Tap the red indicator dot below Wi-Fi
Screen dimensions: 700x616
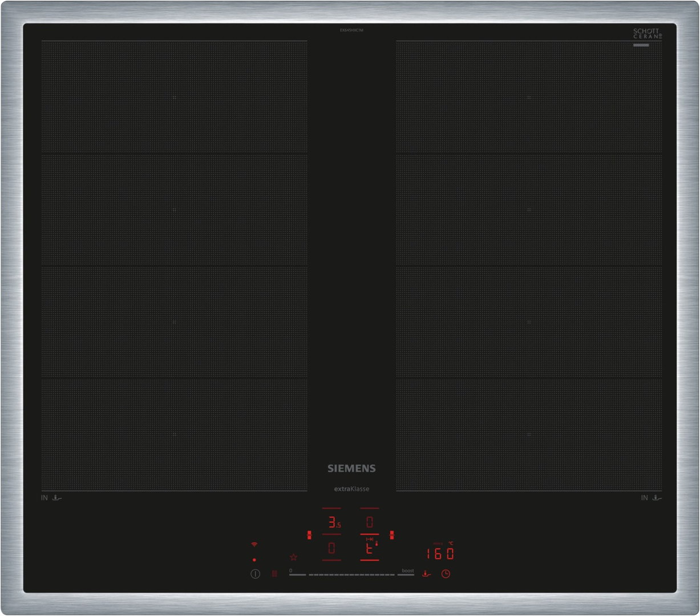tap(254, 560)
